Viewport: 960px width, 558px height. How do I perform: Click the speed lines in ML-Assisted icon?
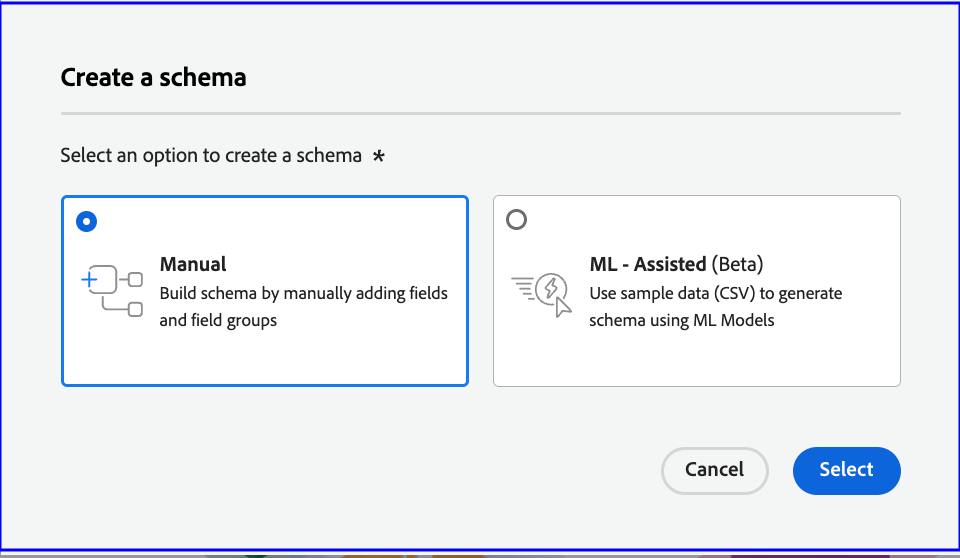tap(522, 288)
